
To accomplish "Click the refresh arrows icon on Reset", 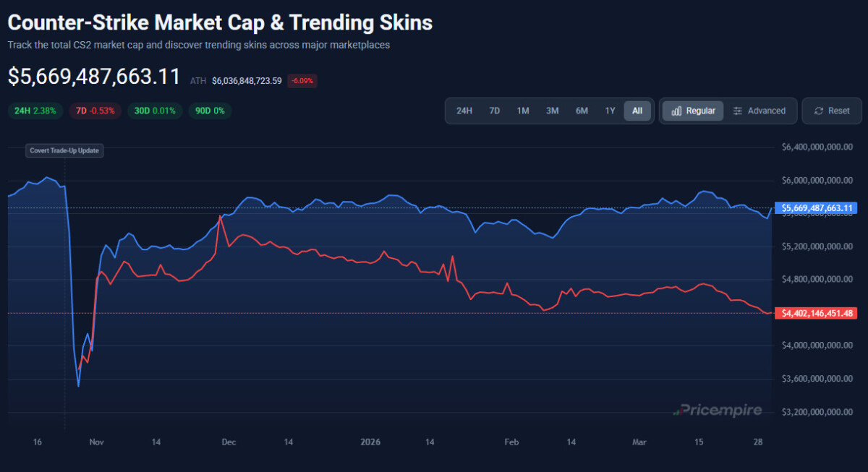I will (819, 111).
